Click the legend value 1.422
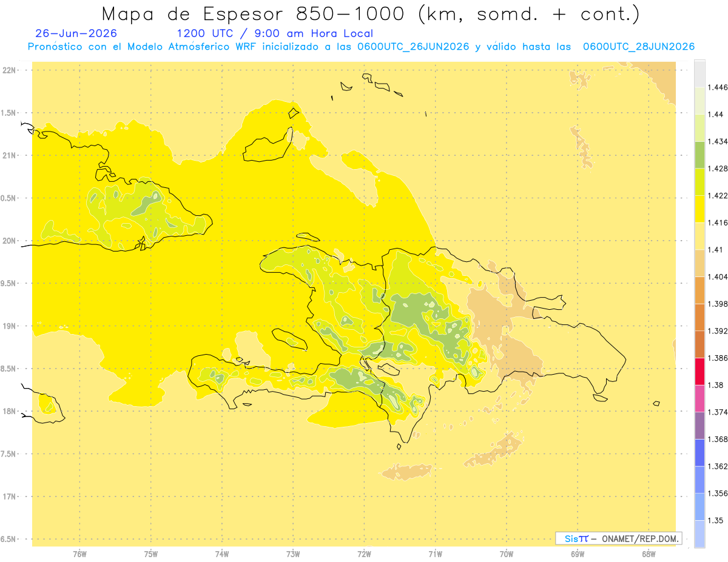This screenshot has height=562, width=728. tap(718, 196)
